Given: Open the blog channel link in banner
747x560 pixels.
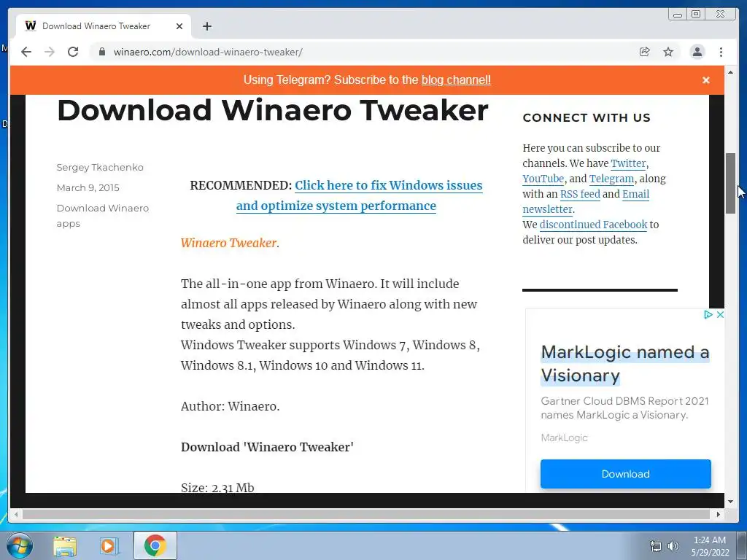Looking at the screenshot, I should point(456,80).
